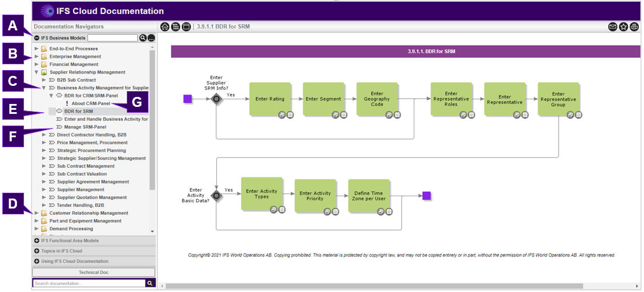The image size is (644, 292).
Task: Open document icon on Define Time Zone per User
Action: [x=389, y=211]
